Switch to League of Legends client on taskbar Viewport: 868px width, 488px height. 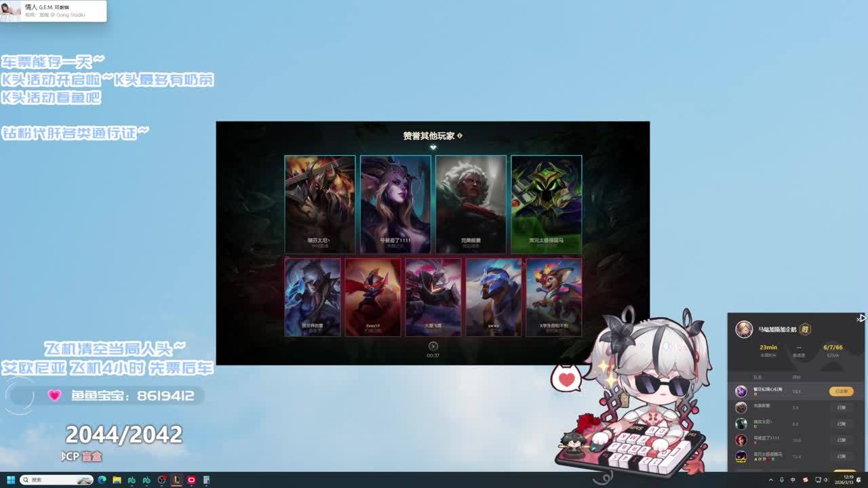tap(176, 480)
